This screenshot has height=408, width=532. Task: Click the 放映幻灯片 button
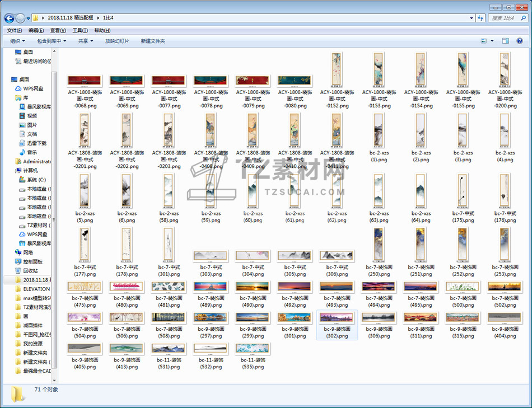(117, 41)
